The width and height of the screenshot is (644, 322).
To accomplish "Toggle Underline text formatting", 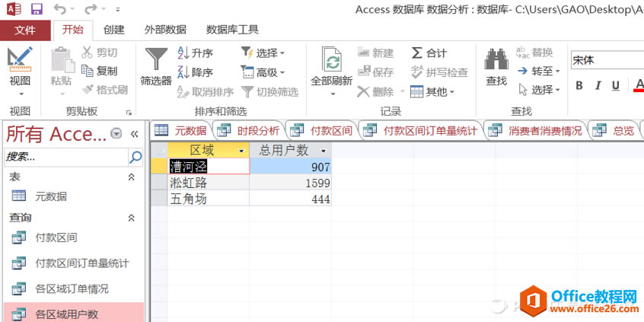I will click(615, 85).
